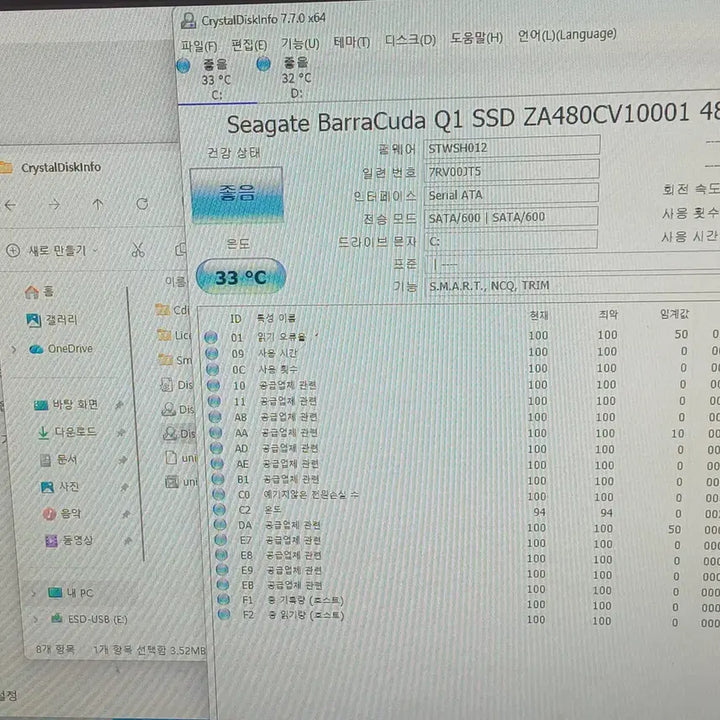Click the Cut scissors icon in File Explorer
This screenshot has width=720, height=720.
138,250
